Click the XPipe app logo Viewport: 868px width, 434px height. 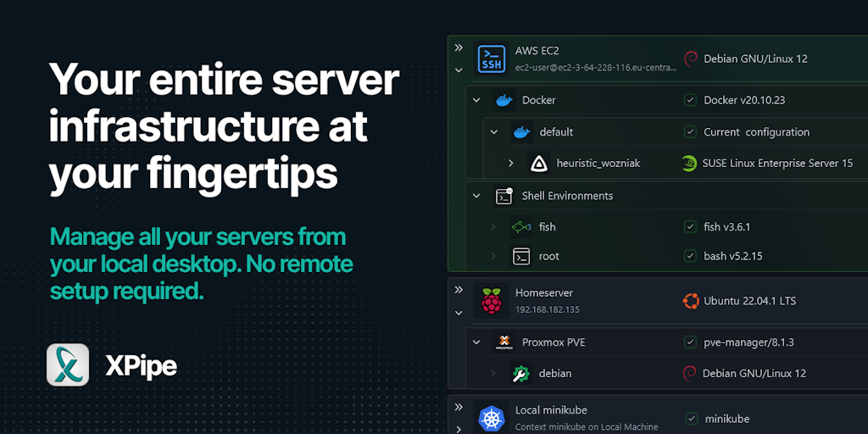tap(68, 364)
